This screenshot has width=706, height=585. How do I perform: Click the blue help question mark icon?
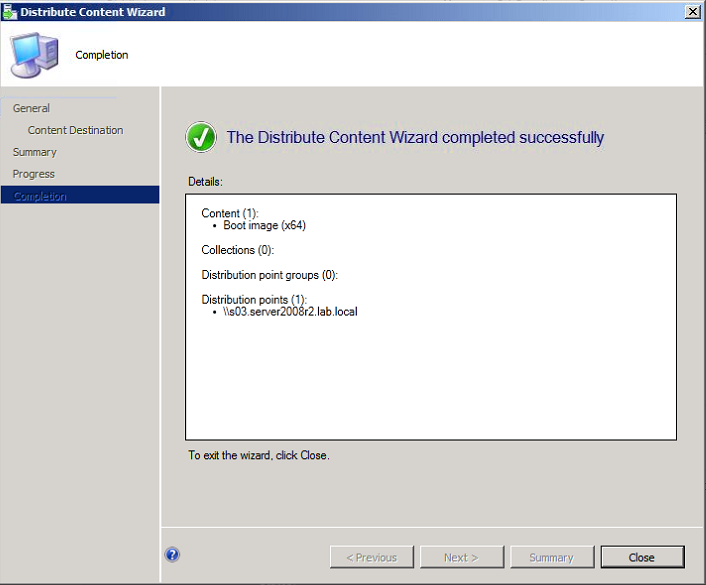(172, 554)
